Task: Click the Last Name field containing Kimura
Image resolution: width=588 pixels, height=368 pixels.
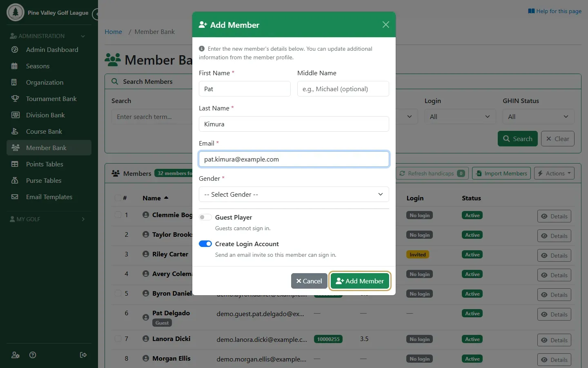Action: (294, 124)
